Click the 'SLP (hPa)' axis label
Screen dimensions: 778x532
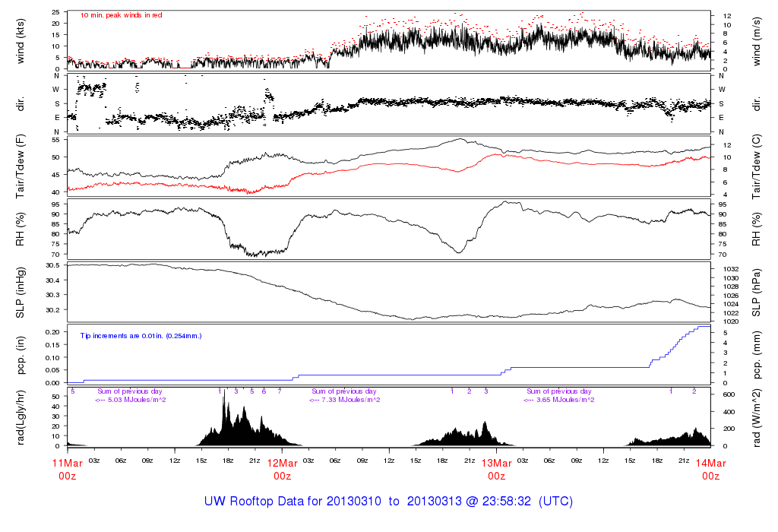coord(756,293)
